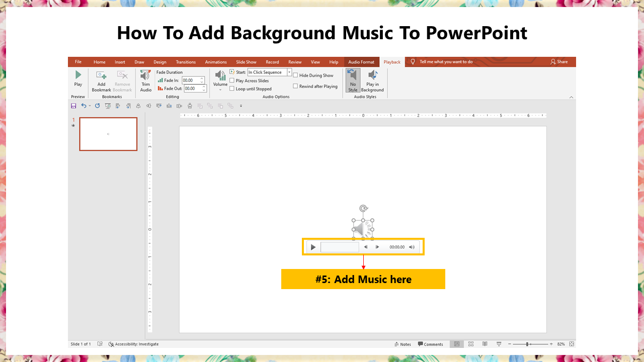Enable Rewind after Playing checkbox

coord(295,86)
